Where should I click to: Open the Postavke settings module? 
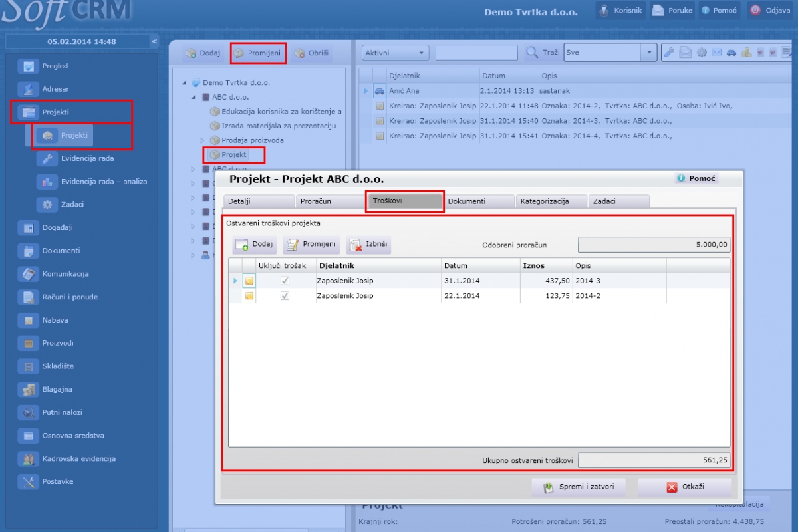click(47, 482)
